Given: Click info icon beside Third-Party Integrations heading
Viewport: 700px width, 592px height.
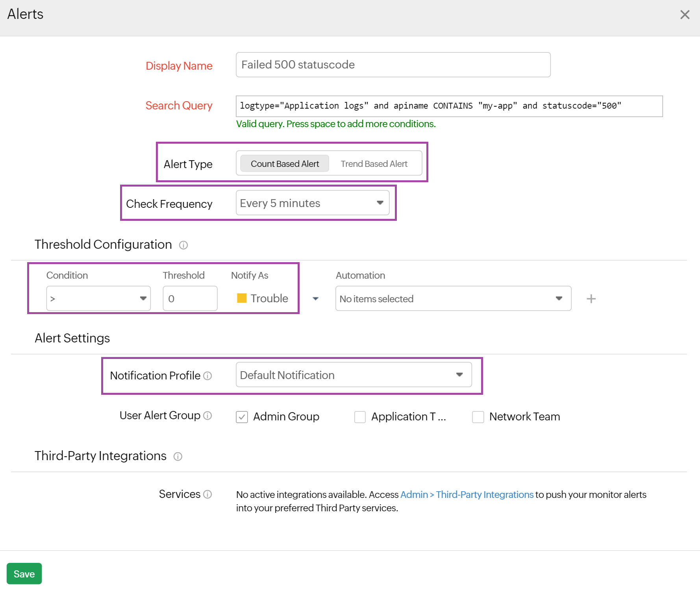Looking at the screenshot, I should (x=178, y=457).
